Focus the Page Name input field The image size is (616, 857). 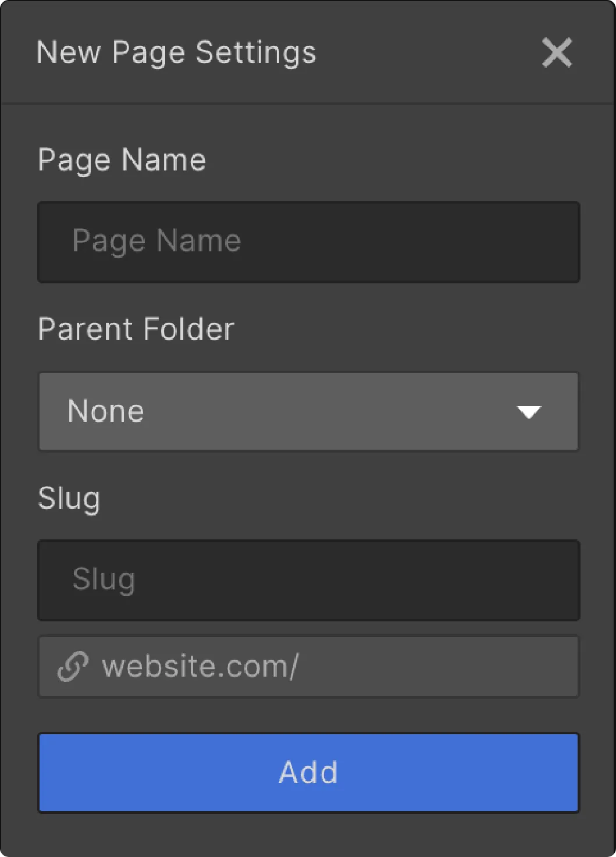pyautogui.click(x=308, y=242)
